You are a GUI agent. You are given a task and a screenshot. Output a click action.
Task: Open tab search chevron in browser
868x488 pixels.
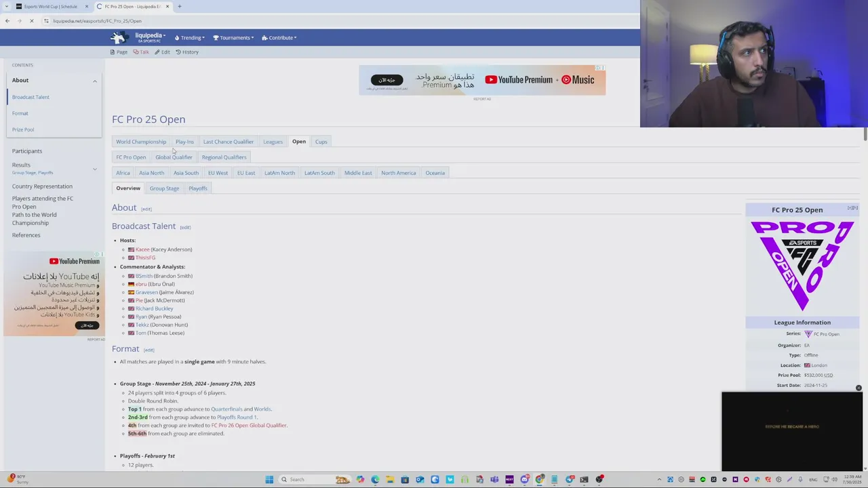pyautogui.click(x=7, y=7)
